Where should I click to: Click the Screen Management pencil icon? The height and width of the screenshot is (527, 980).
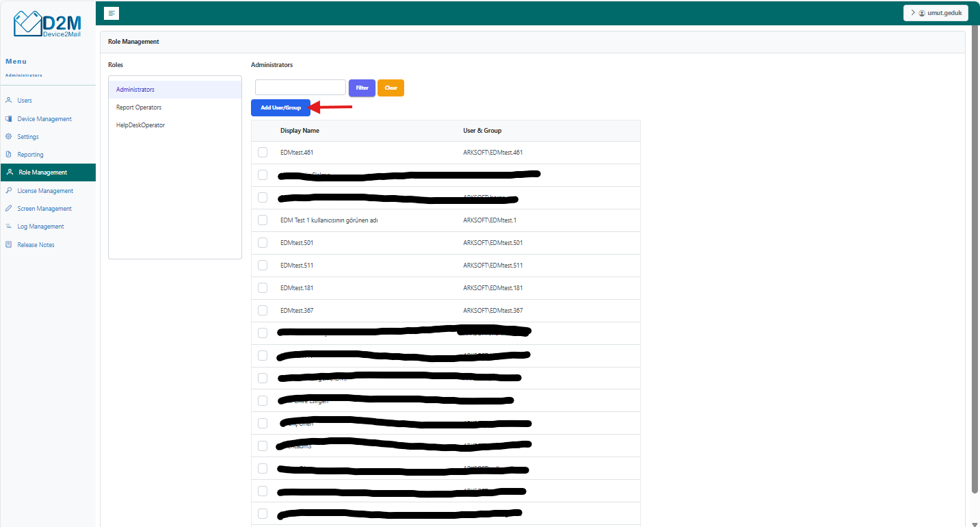tap(9, 208)
